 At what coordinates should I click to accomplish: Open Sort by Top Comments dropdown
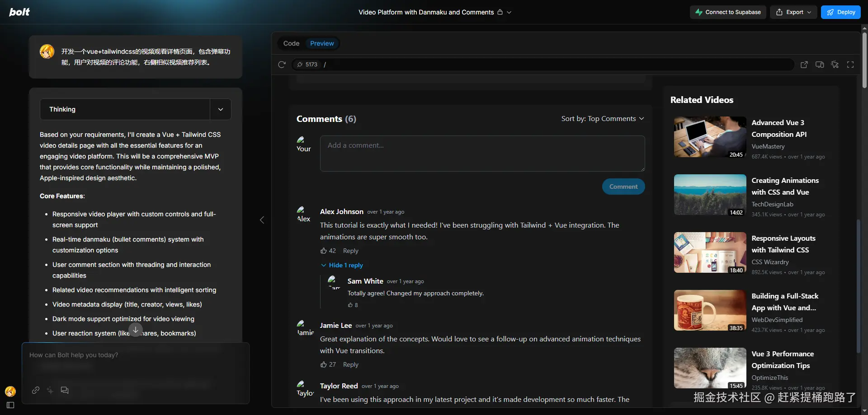point(602,119)
